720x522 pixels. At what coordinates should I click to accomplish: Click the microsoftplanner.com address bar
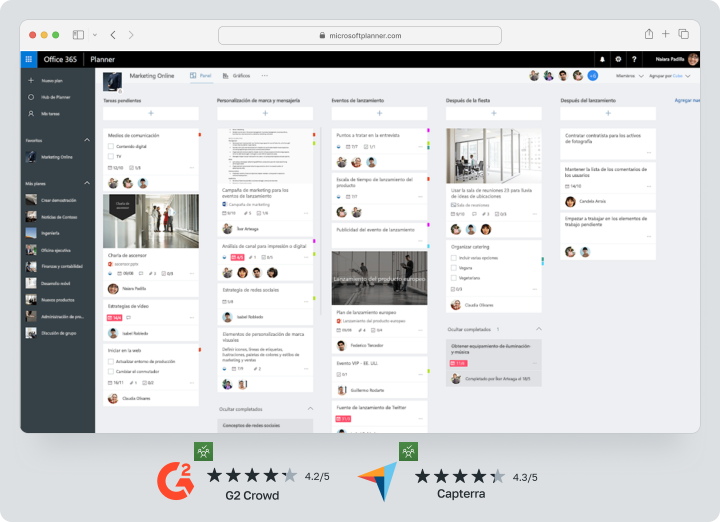pyautogui.click(x=360, y=35)
